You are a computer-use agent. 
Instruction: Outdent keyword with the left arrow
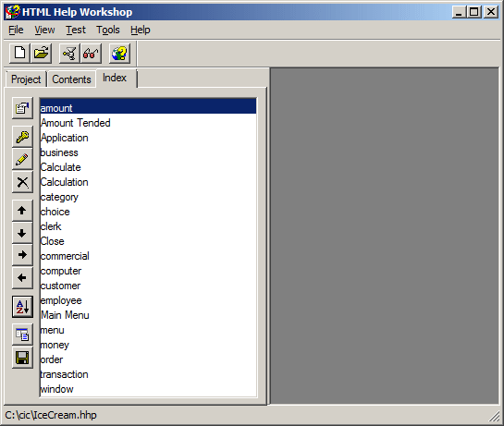tap(22, 278)
